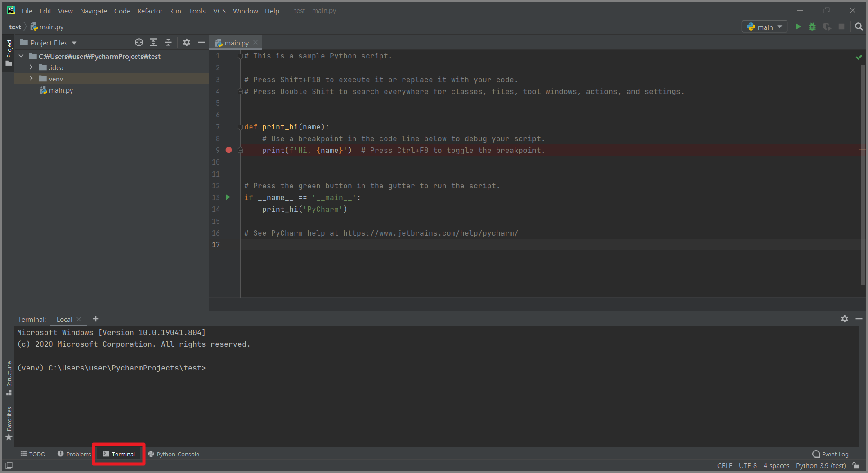Open the VCS menu
The image size is (868, 473).
pyautogui.click(x=219, y=11)
